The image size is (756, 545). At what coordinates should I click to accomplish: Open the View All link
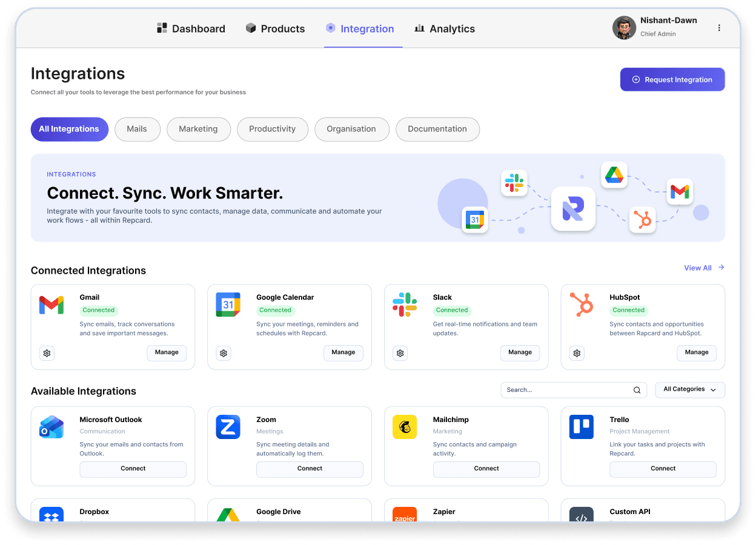pos(704,268)
